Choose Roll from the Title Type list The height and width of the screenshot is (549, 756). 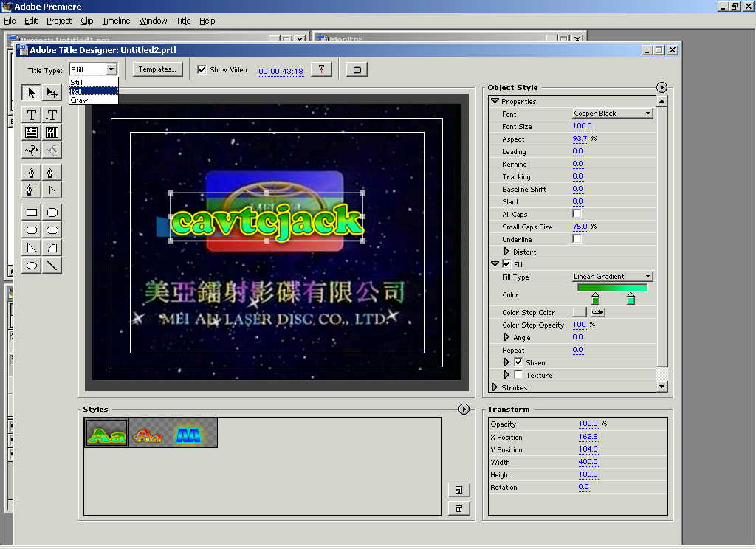click(x=94, y=91)
